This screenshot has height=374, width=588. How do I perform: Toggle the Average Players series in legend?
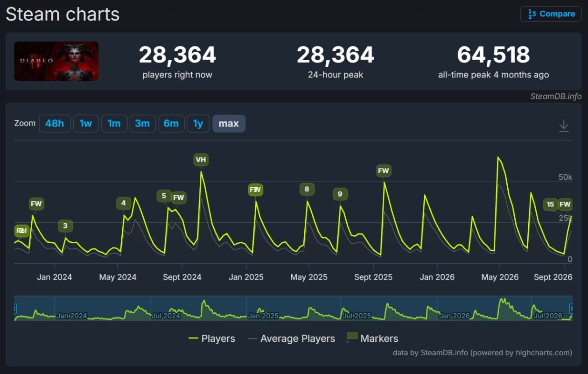pos(291,339)
